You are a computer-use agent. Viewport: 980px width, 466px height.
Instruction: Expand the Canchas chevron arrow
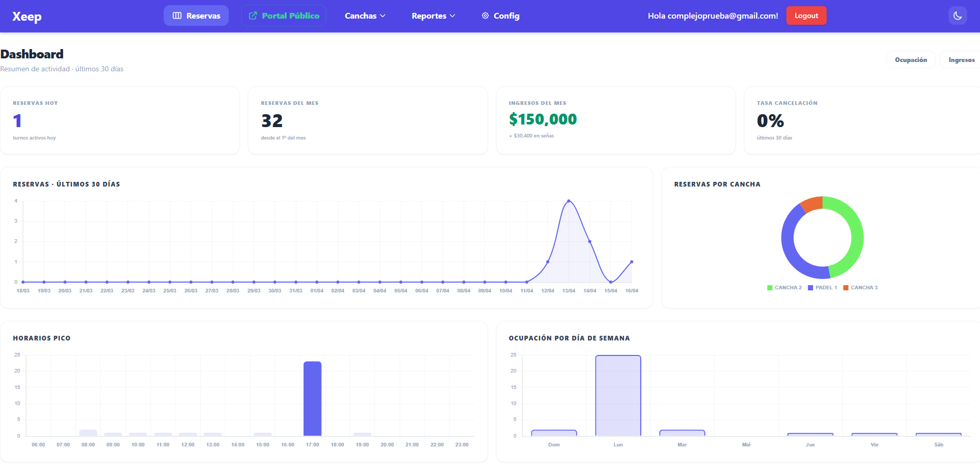point(382,16)
